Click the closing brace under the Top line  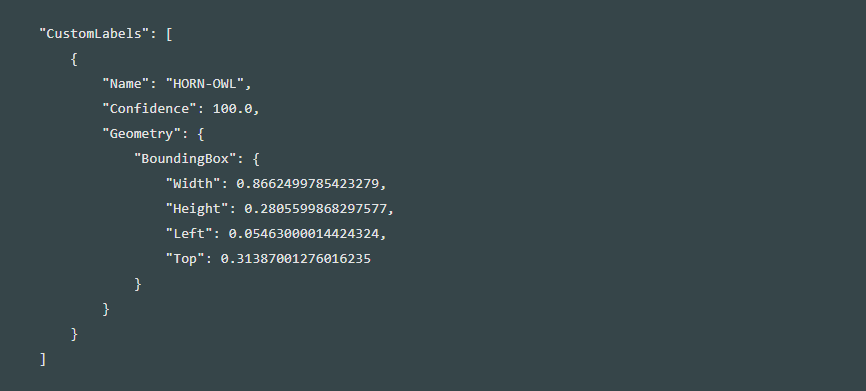coord(138,284)
